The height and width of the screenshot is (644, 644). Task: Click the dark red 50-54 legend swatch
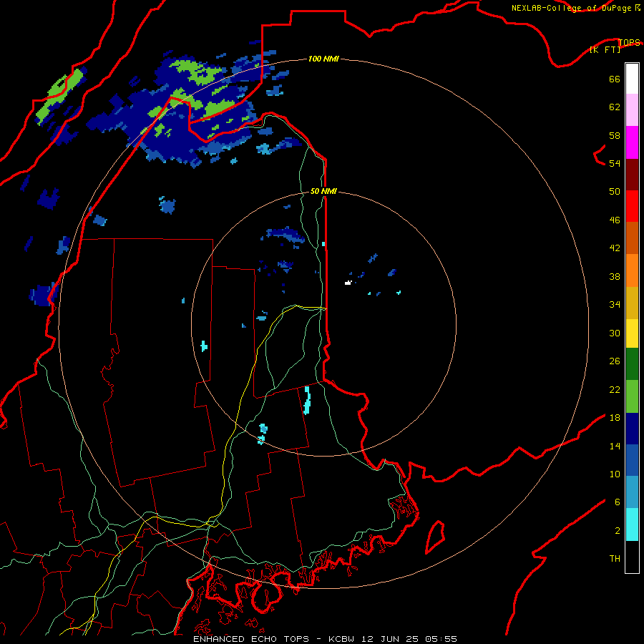tap(632, 174)
